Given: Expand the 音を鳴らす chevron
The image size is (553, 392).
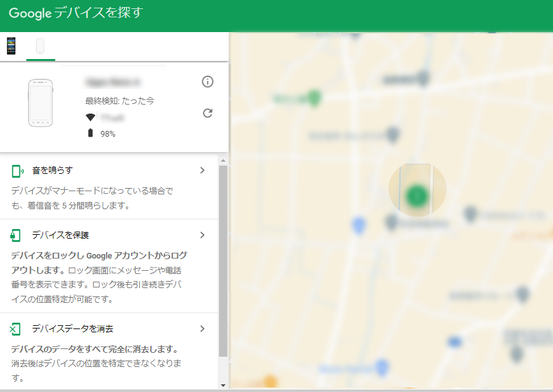Looking at the screenshot, I should (202, 171).
